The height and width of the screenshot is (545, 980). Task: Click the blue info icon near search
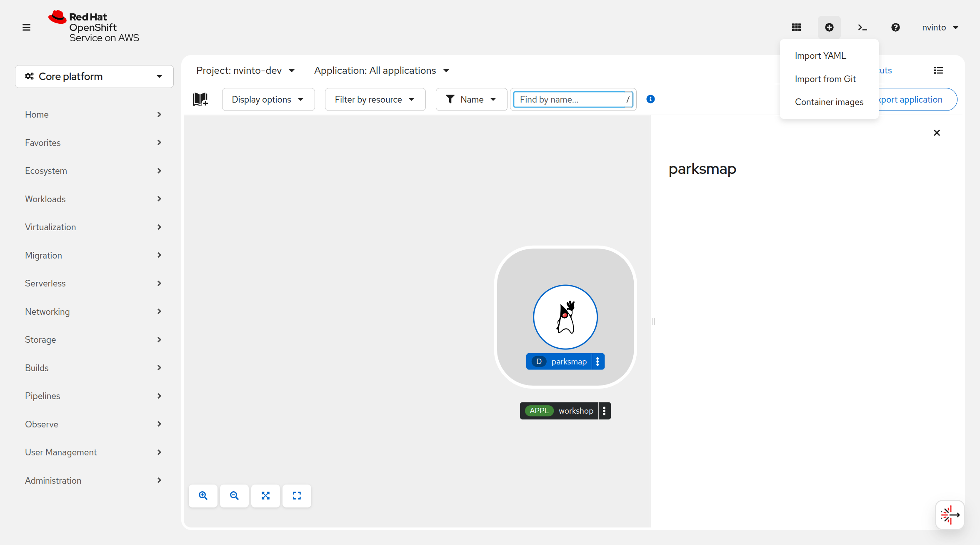(650, 99)
